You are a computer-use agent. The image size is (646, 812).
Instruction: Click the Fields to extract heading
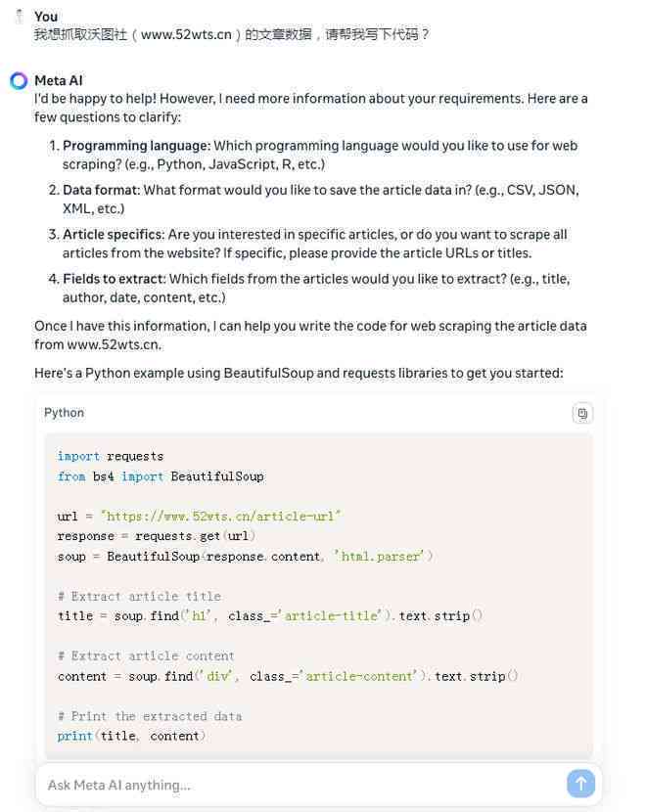[114, 279]
